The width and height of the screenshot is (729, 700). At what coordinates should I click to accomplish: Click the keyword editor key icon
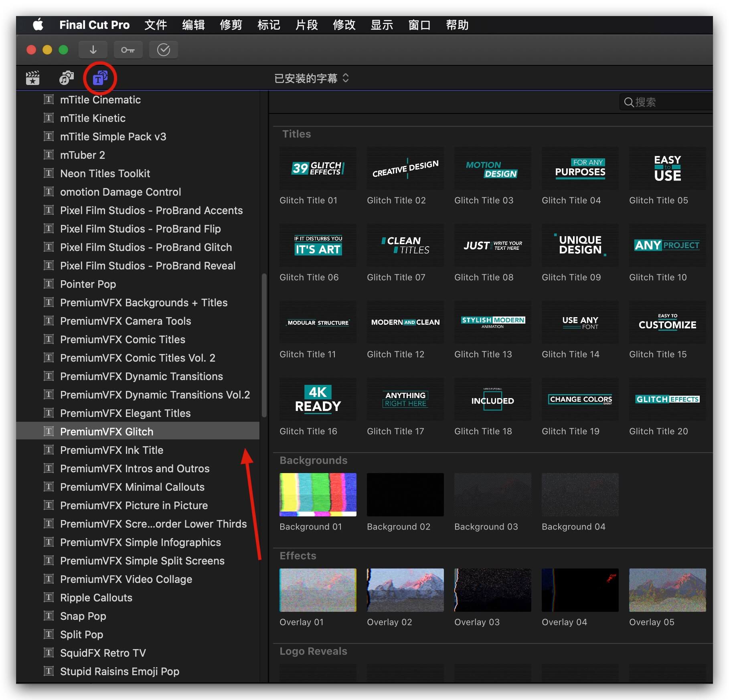click(x=128, y=50)
